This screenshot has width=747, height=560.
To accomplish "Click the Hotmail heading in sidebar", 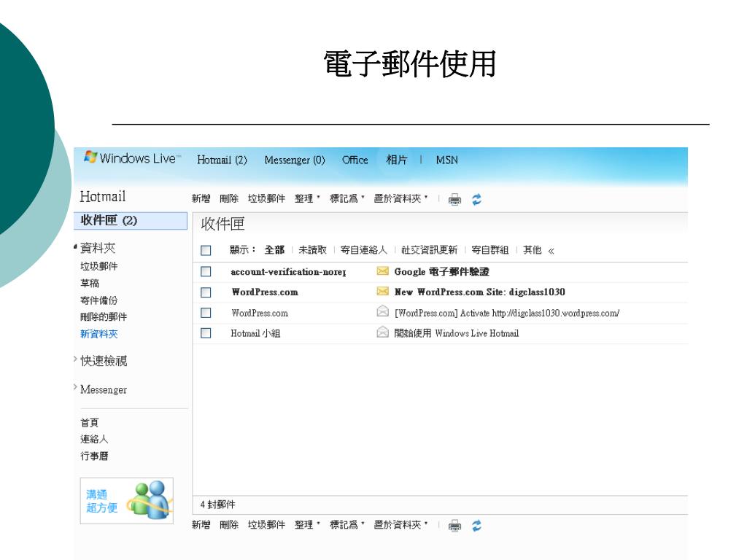I will tap(103, 196).
